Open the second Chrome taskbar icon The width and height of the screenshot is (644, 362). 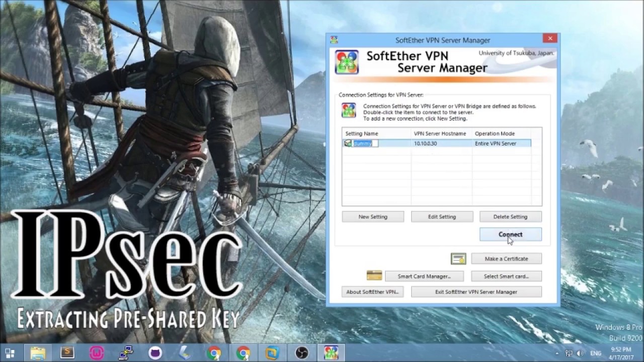[243, 353]
